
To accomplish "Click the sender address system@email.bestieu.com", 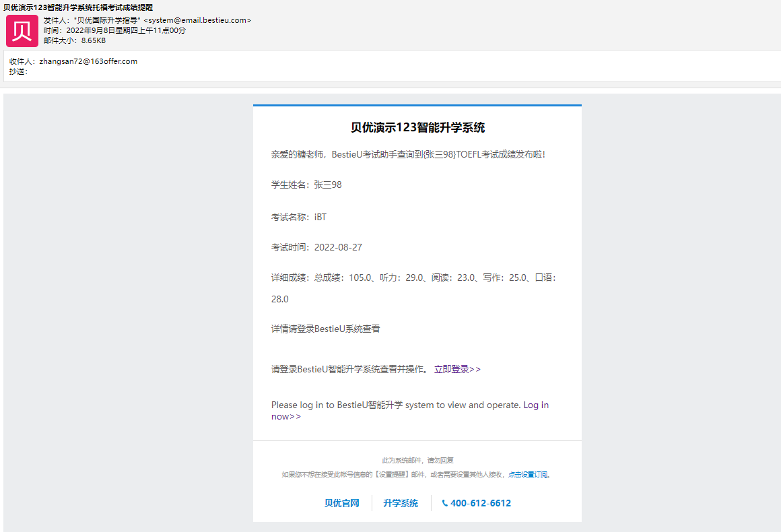I will click(x=197, y=20).
